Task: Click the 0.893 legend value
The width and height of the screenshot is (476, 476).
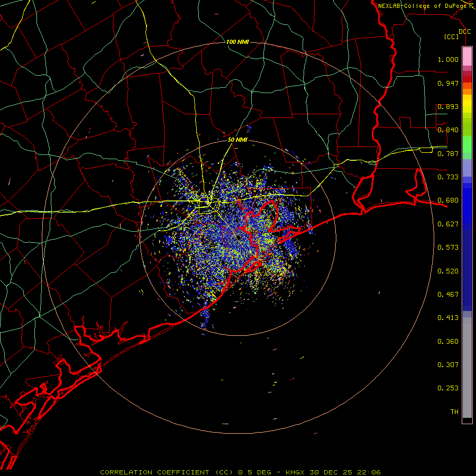Action: [448, 106]
